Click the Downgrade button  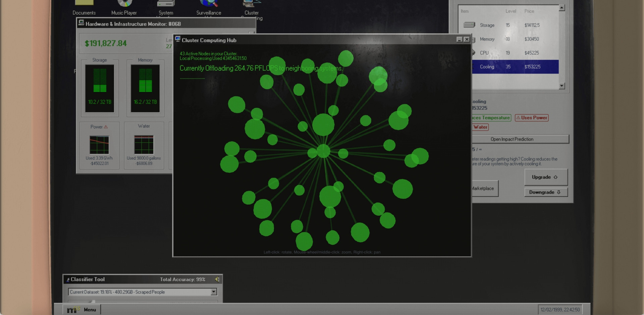tap(546, 192)
